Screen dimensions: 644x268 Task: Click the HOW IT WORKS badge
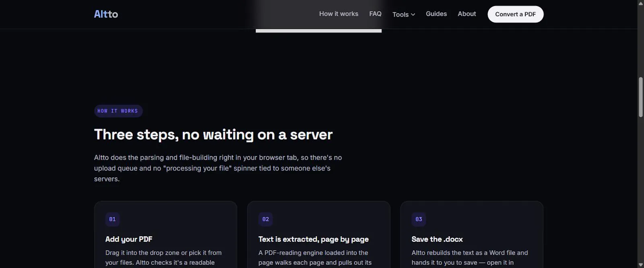pyautogui.click(x=118, y=111)
